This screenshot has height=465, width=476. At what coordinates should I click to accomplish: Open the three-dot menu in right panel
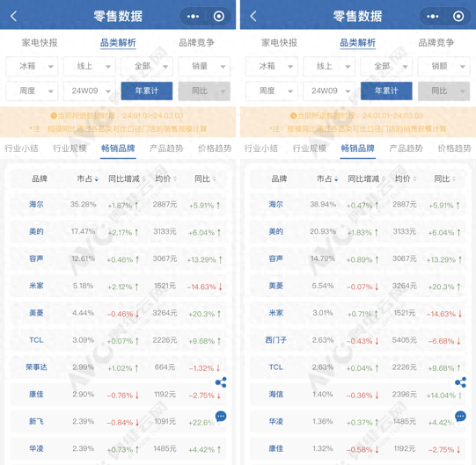(x=433, y=17)
